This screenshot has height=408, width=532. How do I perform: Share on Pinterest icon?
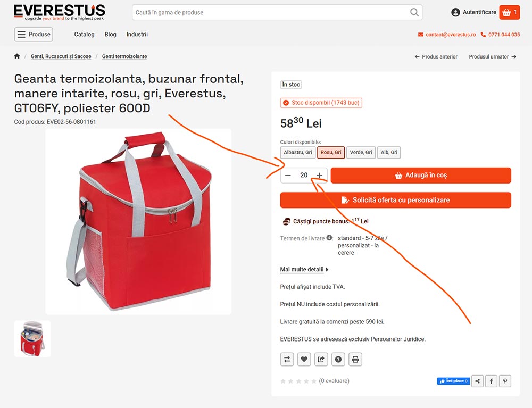click(505, 381)
